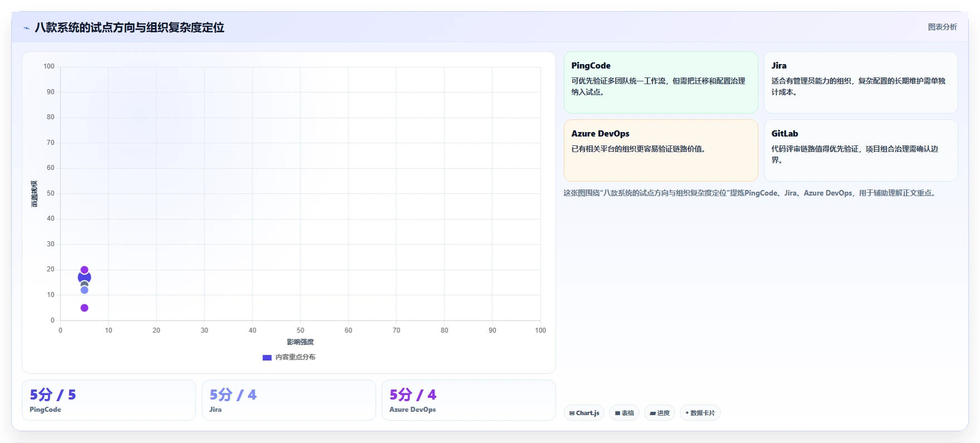This screenshot has width=980, height=443.
Task: Click the 图表分析 label in the header
Action: click(942, 27)
